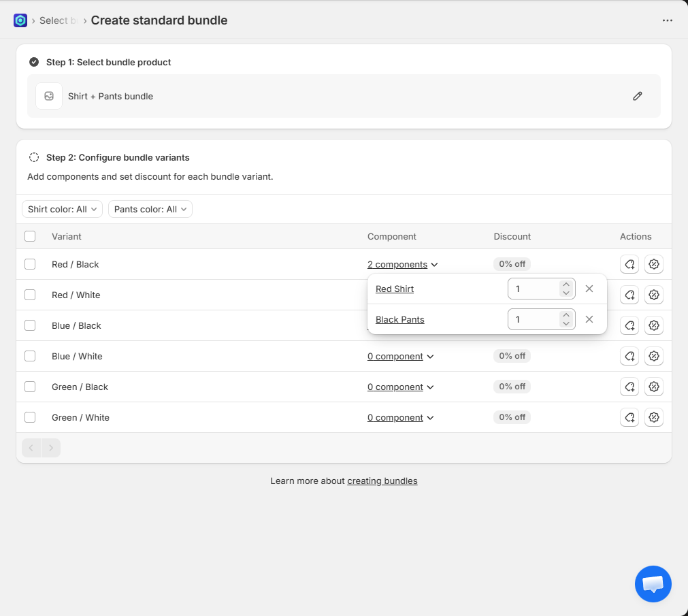This screenshot has height=616, width=688.
Task: Click the discount icon for Blue / White row
Action: (653, 356)
